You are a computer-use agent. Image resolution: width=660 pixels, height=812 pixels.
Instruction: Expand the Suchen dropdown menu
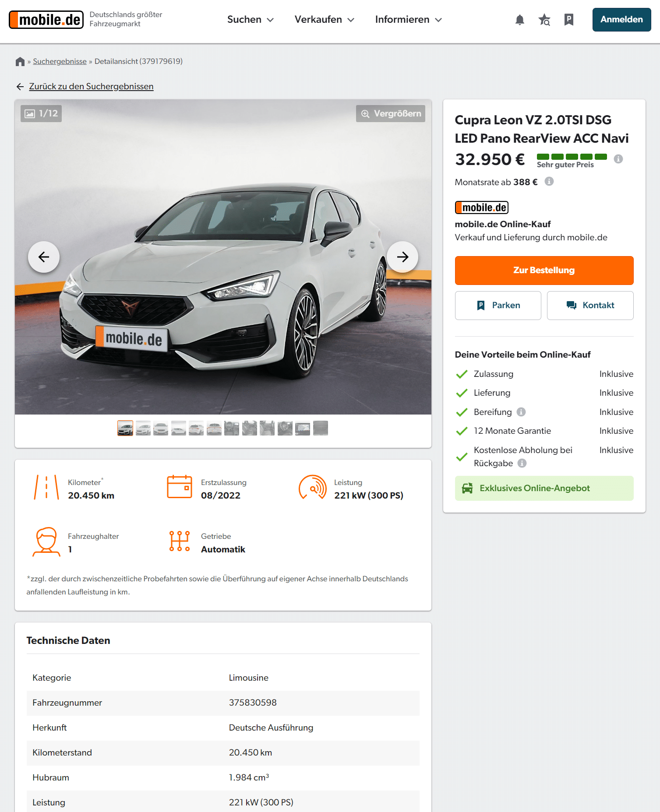(x=251, y=20)
